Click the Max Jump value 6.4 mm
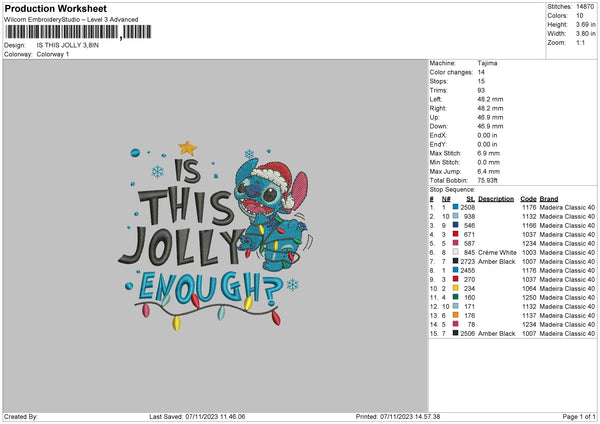The image size is (600, 424). pos(489,171)
